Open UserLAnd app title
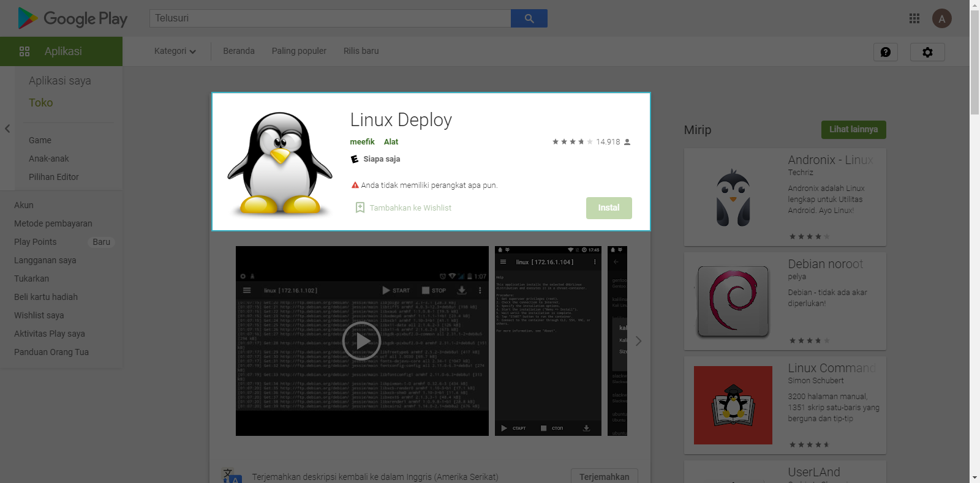The image size is (980, 483). point(814,472)
